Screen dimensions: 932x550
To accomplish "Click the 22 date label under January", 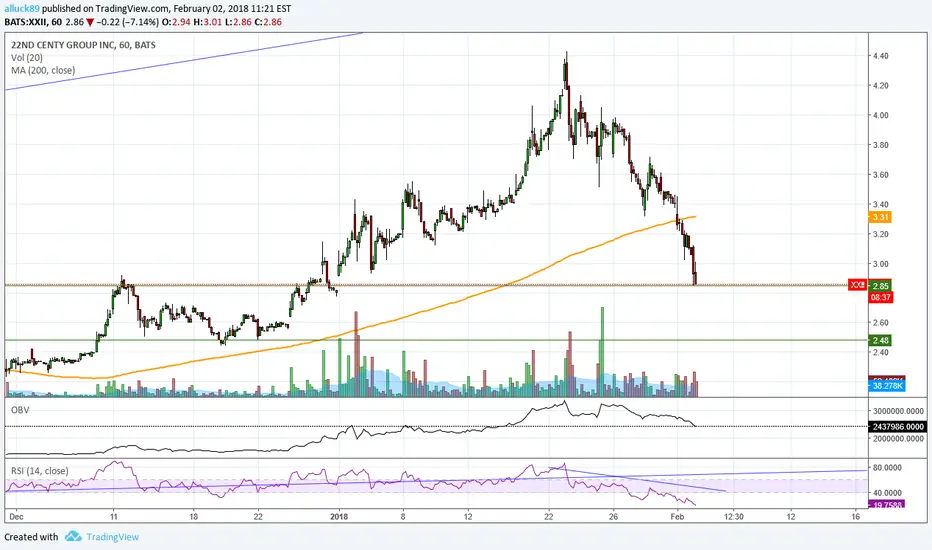I will (x=549, y=516).
